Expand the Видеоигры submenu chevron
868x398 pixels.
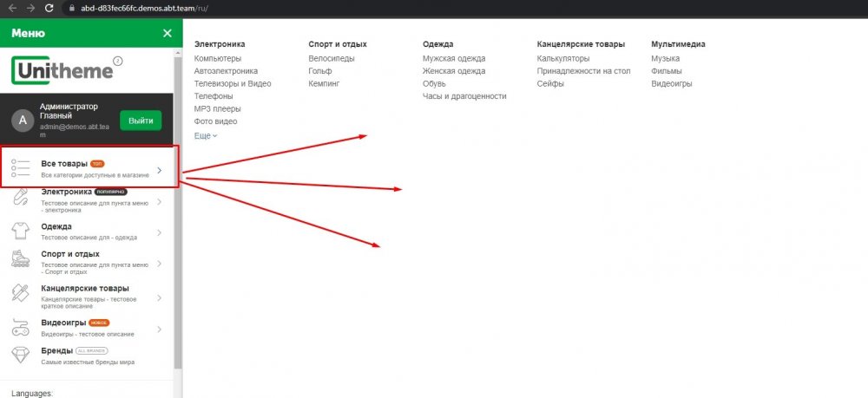[x=159, y=329]
